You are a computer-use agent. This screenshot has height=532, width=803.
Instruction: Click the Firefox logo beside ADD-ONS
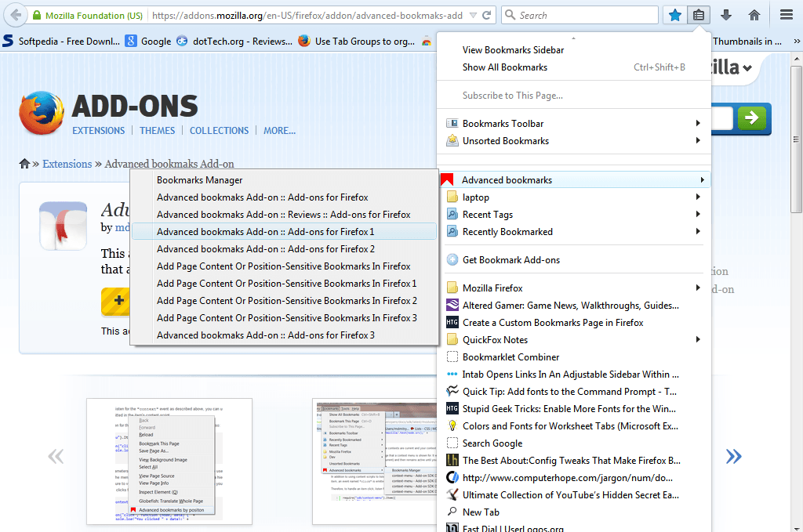(41, 111)
